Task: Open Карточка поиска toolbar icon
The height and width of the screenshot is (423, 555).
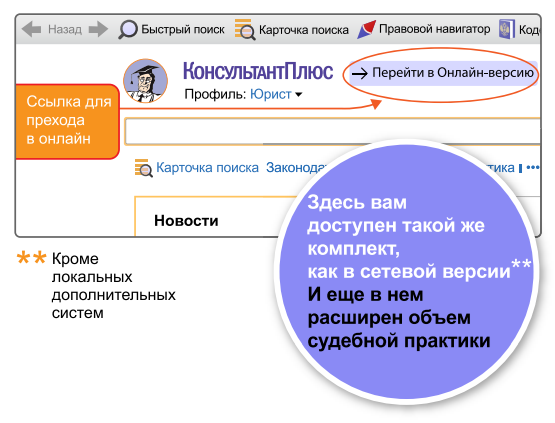Action: pos(245,30)
